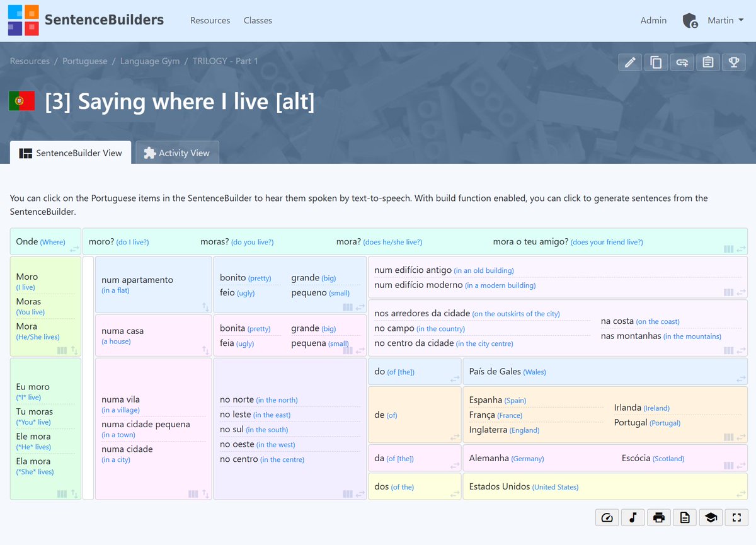This screenshot has height=545, width=756.
Task: Click columns icon in Eu moro cell
Action: pyautogui.click(x=62, y=494)
